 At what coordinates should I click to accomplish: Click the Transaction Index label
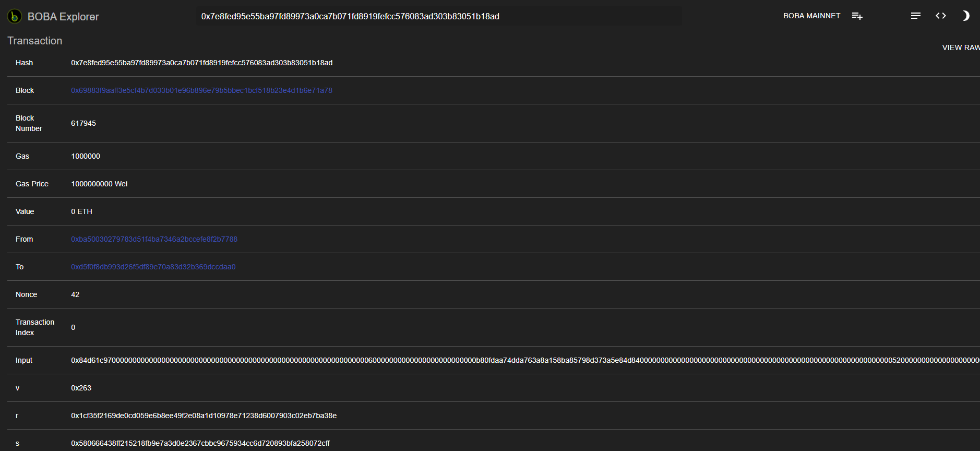(35, 327)
